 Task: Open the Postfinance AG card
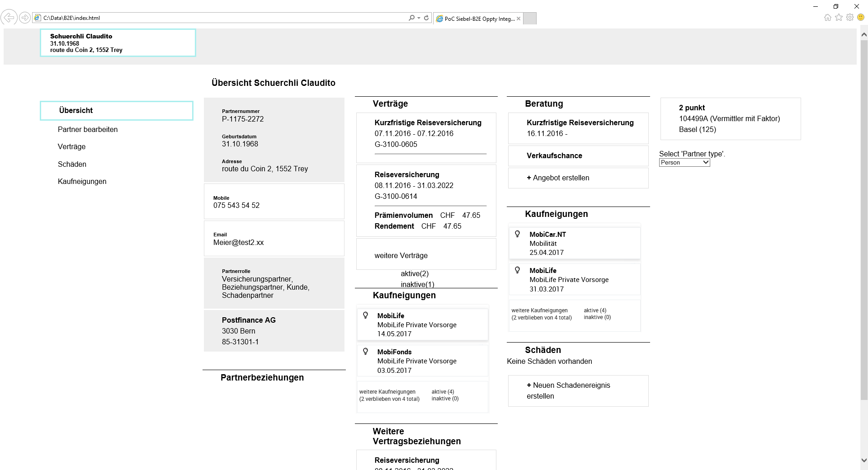[274, 331]
